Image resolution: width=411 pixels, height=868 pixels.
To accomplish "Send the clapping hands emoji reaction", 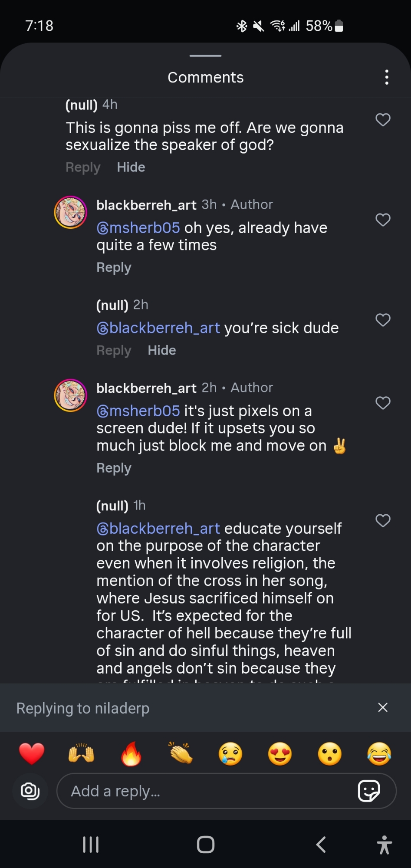I will (x=181, y=753).
